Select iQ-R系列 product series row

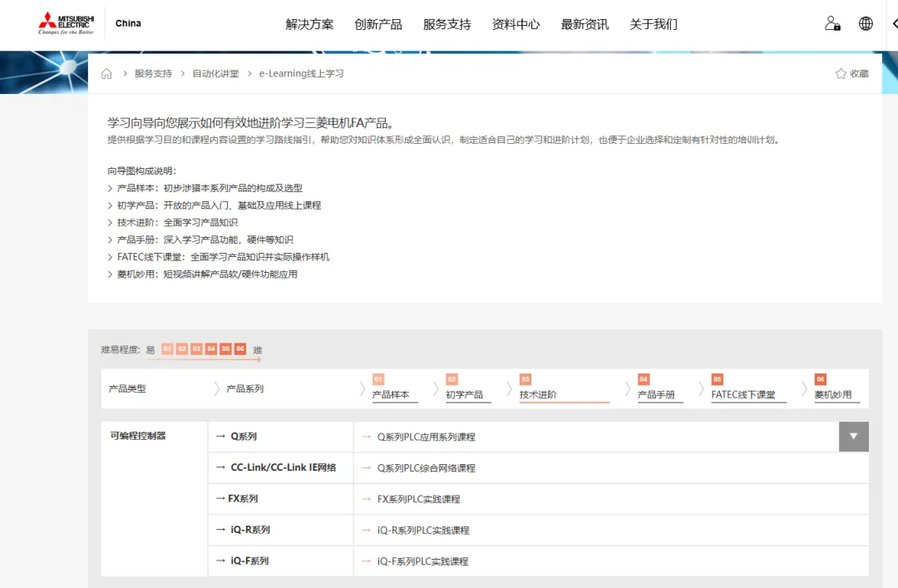coord(281,530)
